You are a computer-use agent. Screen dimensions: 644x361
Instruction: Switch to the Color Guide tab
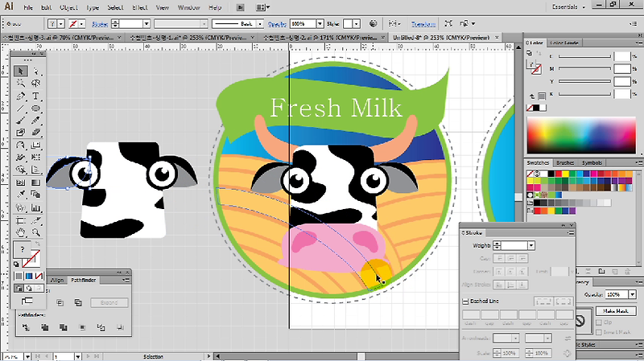point(564,43)
